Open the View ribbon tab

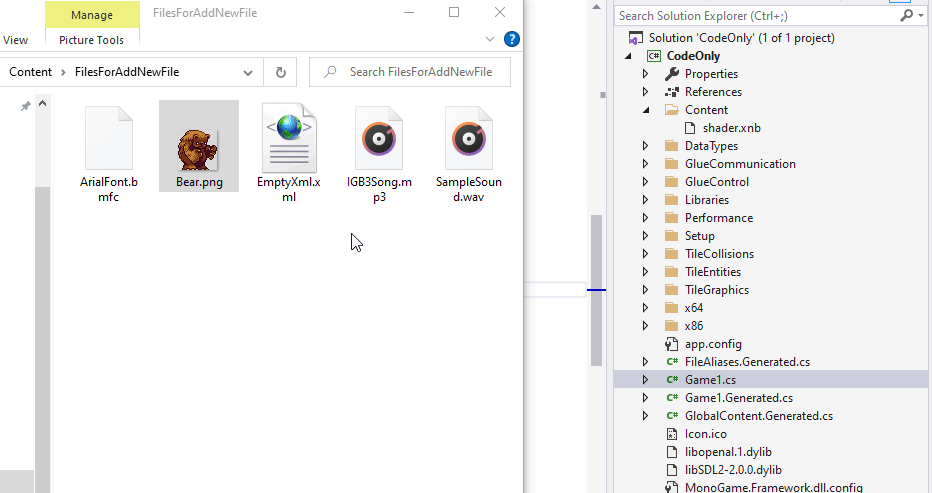(x=16, y=40)
